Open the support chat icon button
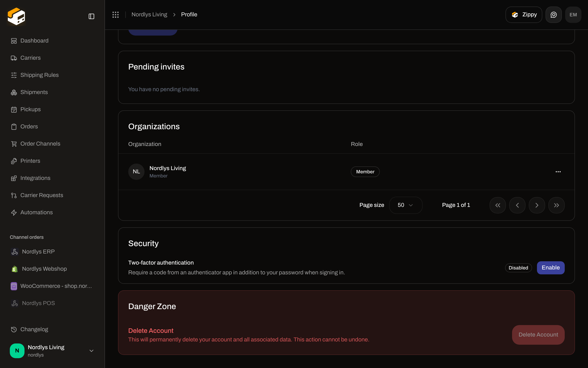This screenshot has height=368, width=588. click(x=553, y=15)
